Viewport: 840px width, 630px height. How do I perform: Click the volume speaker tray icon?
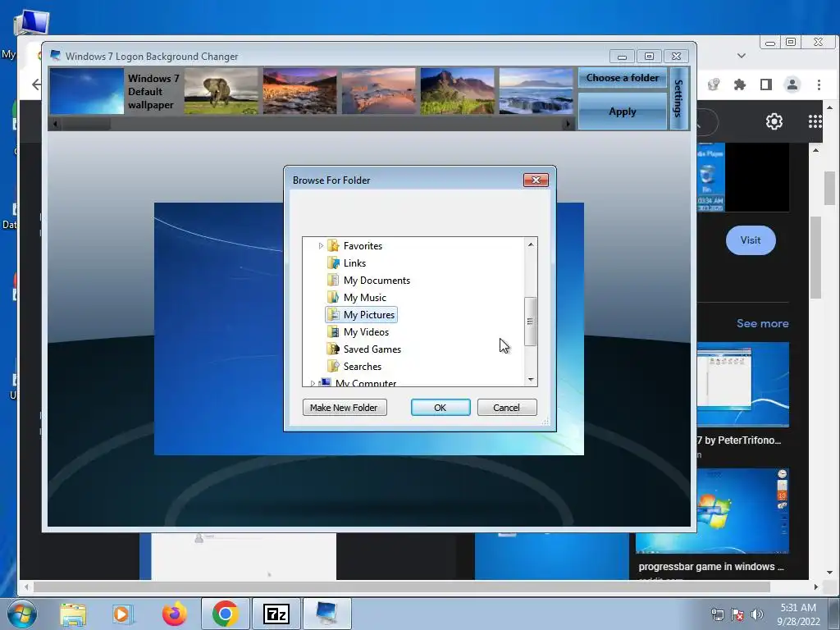[x=757, y=614]
